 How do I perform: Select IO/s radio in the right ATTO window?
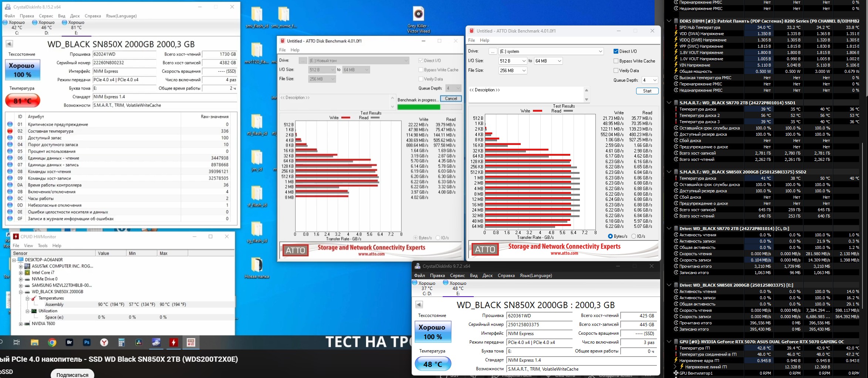pyautogui.click(x=634, y=236)
